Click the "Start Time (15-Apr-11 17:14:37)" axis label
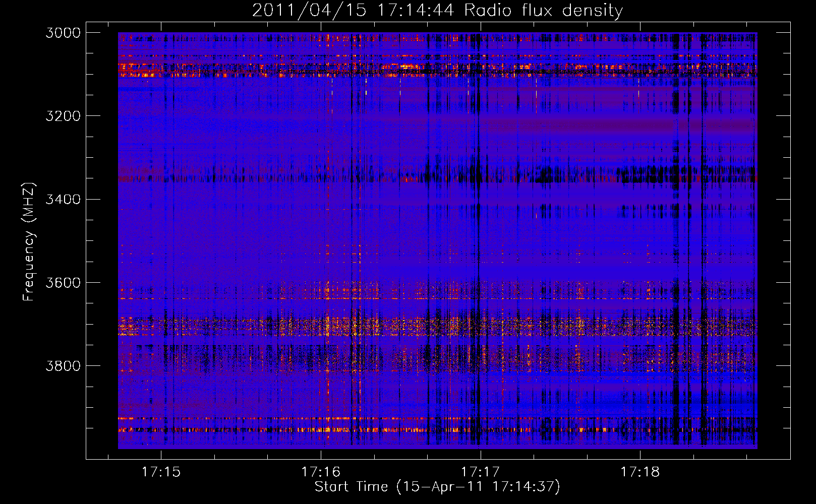The height and width of the screenshot is (504, 816). (x=437, y=487)
